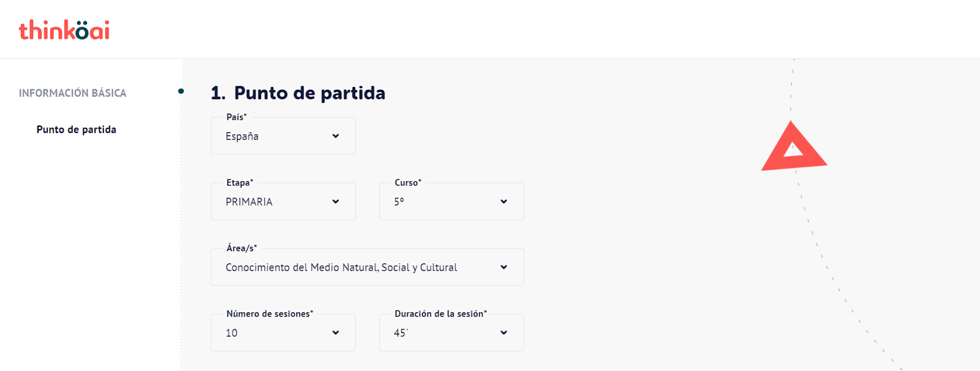Image resolution: width=980 pixels, height=371 pixels.
Task: Click the thinköai logo
Action: tap(64, 30)
